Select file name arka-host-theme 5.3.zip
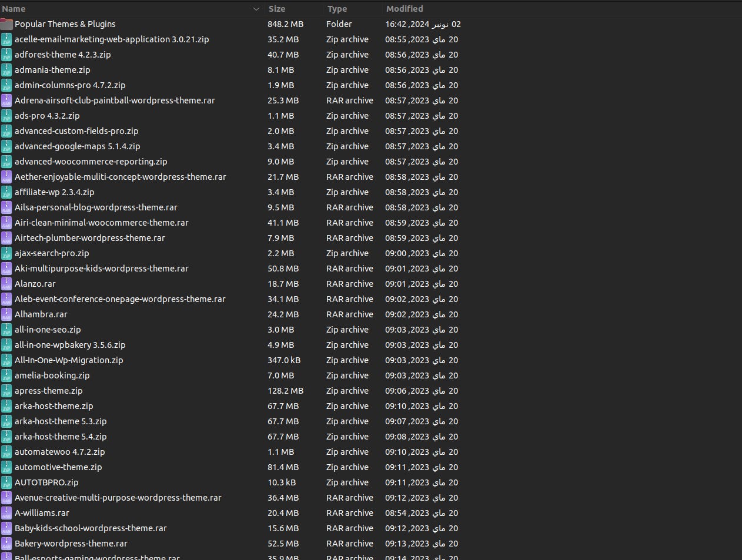This screenshot has width=742, height=560. click(61, 421)
